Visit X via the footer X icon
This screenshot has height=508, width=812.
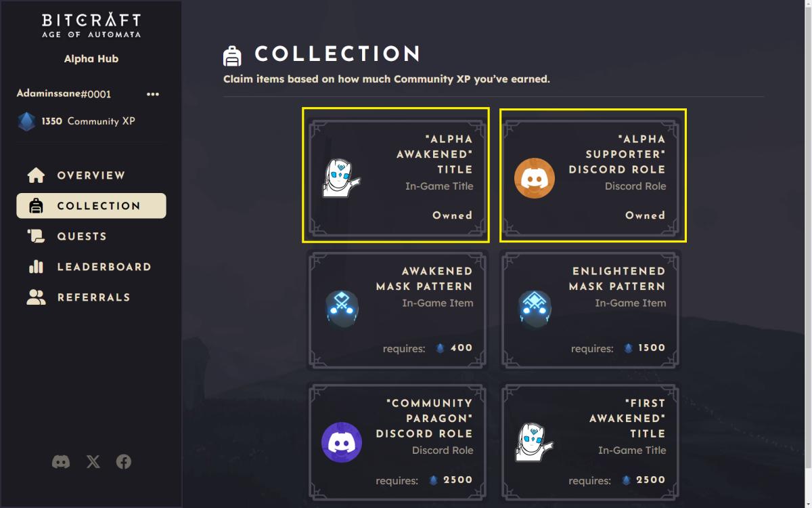(x=93, y=461)
